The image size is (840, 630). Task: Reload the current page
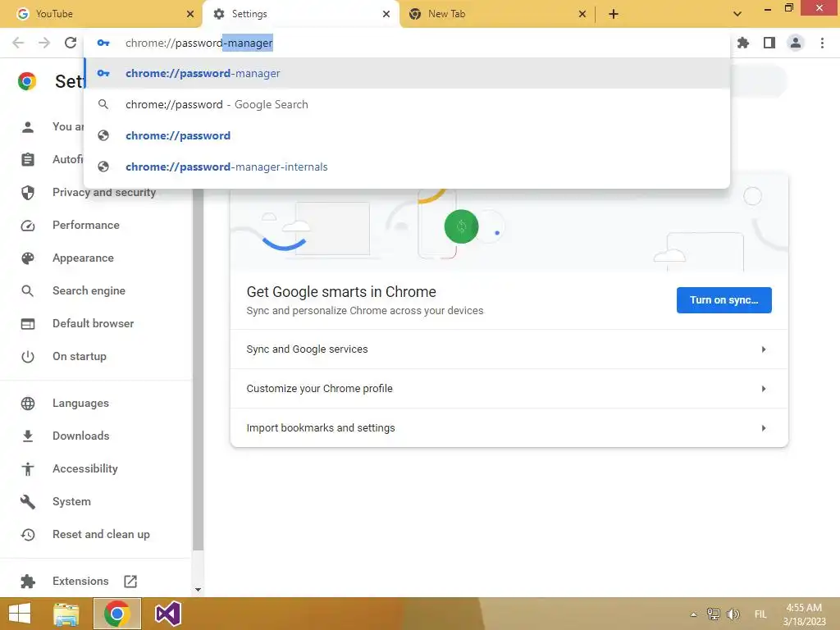(71, 43)
